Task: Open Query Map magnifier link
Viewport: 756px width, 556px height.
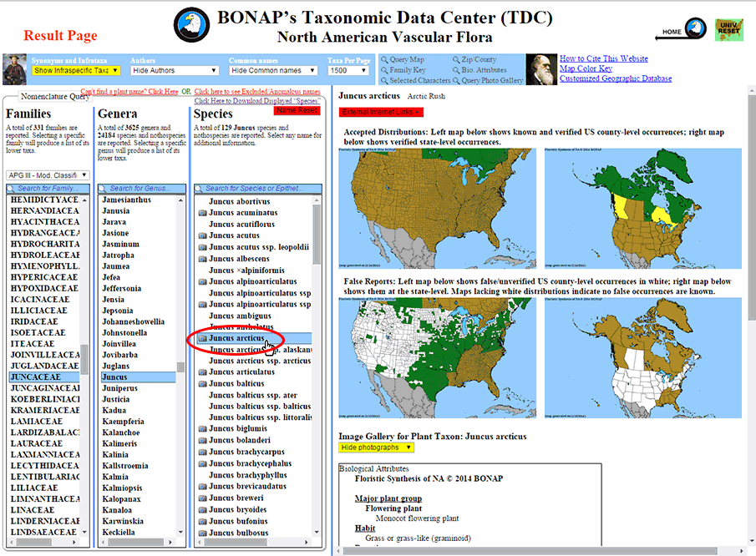Action: (x=403, y=59)
